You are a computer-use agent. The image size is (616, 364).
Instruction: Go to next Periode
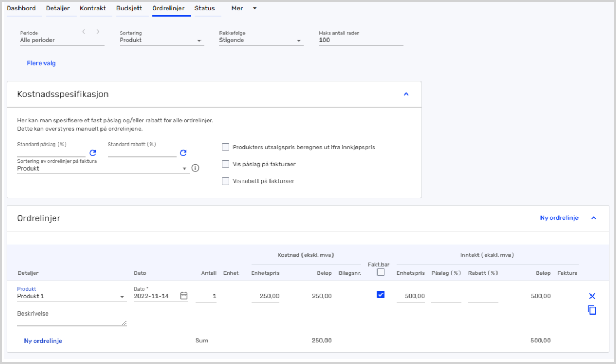98,32
